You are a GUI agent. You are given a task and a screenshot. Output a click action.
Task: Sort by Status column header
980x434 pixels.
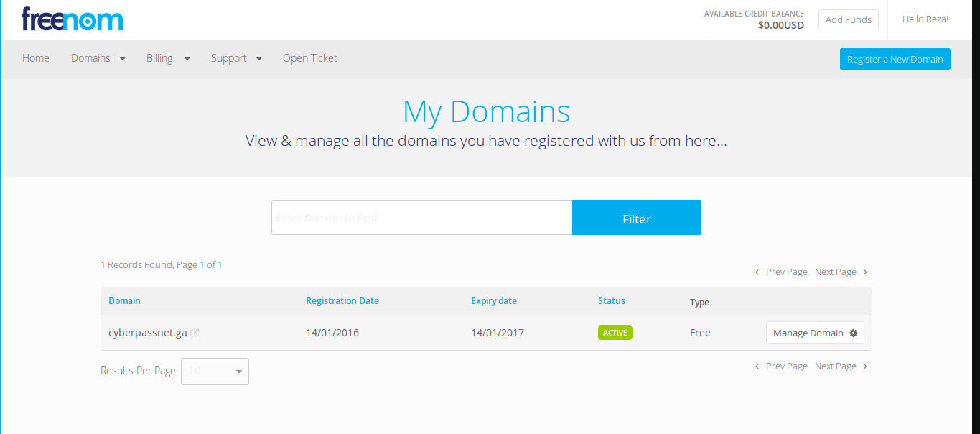[x=612, y=301]
